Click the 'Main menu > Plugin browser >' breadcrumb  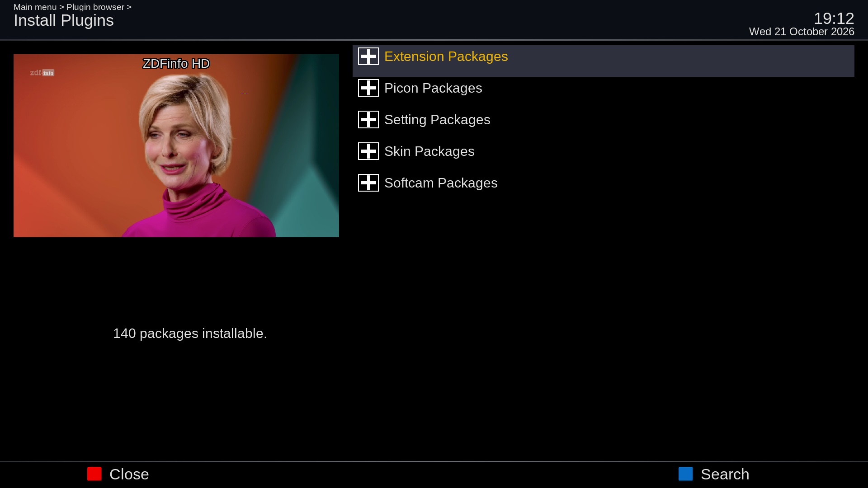pos(72,7)
